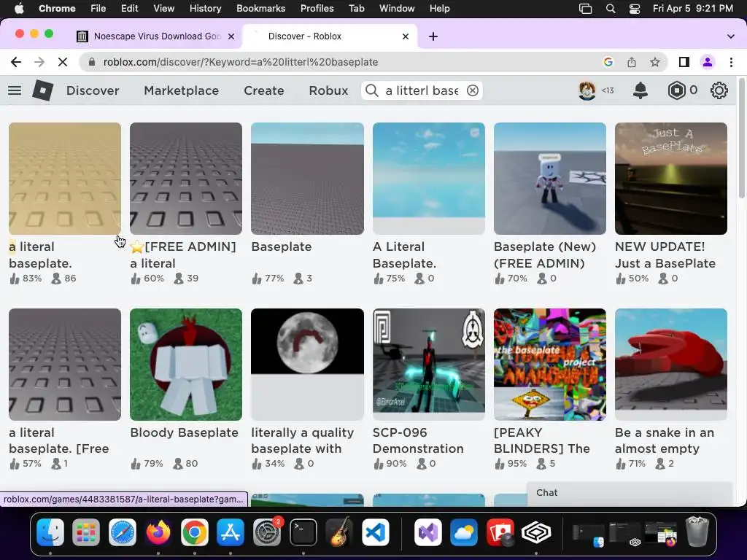Launch Firefox from the dock
The width and height of the screenshot is (747, 560).
pos(158,532)
